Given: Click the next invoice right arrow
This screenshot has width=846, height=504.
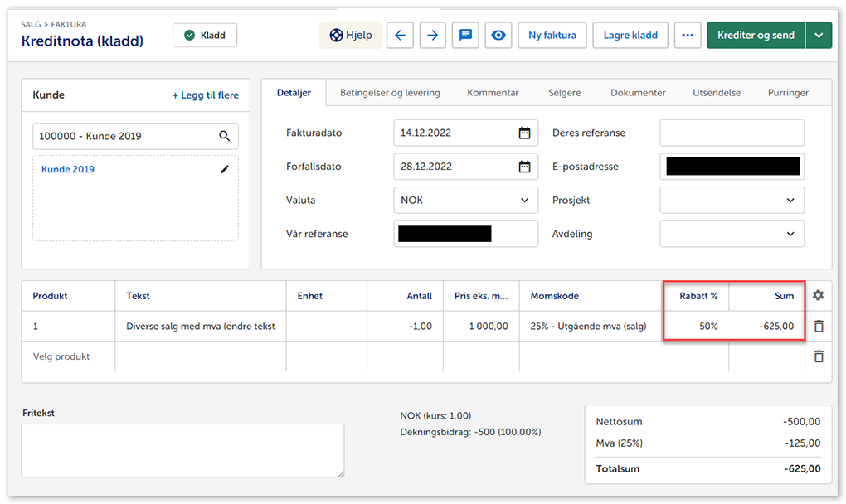Looking at the screenshot, I should tap(432, 36).
